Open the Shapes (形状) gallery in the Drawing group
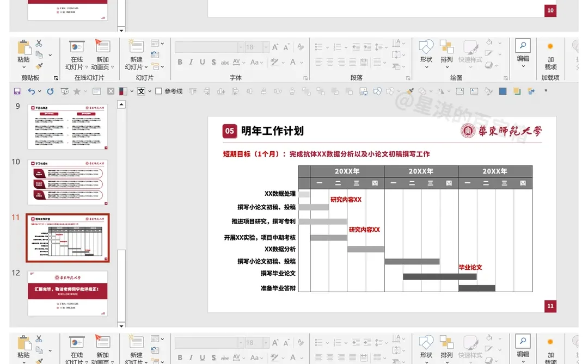Screen dimensions: 588x364 pos(426,53)
